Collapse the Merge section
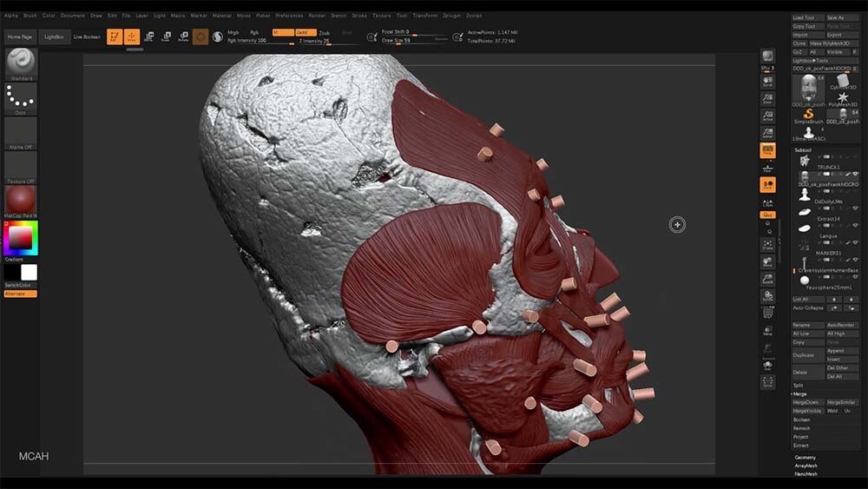Viewport: 868px width, 489px height. pos(799,393)
